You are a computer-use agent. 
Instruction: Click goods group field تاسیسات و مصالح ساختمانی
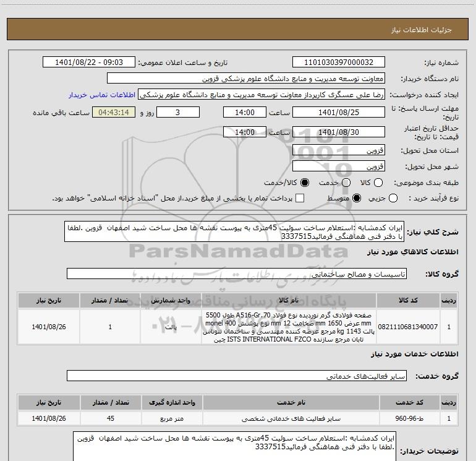[x=237, y=274]
